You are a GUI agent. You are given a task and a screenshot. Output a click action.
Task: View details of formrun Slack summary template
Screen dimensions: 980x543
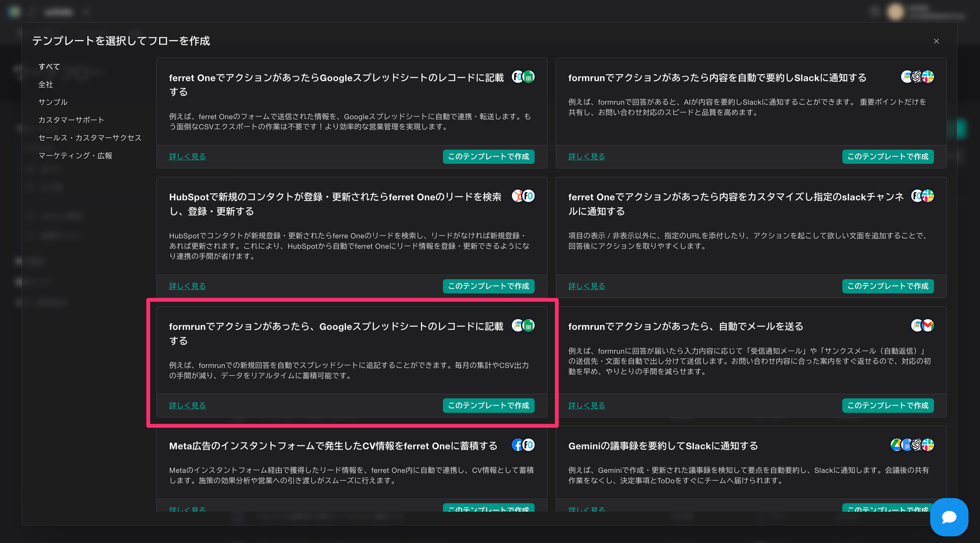point(586,157)
